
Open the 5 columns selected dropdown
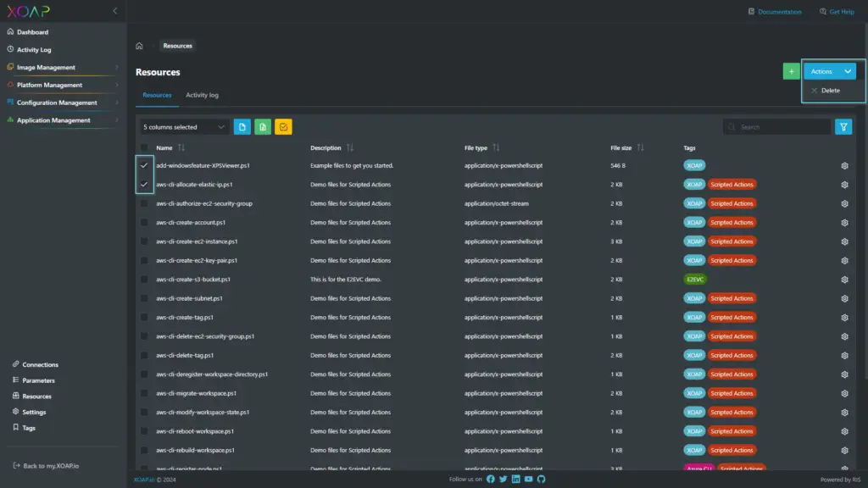tap(184, 127)
